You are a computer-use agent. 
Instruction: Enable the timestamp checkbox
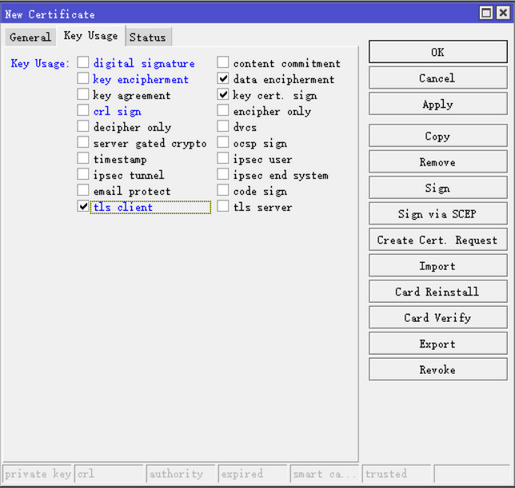coord(83,158)
